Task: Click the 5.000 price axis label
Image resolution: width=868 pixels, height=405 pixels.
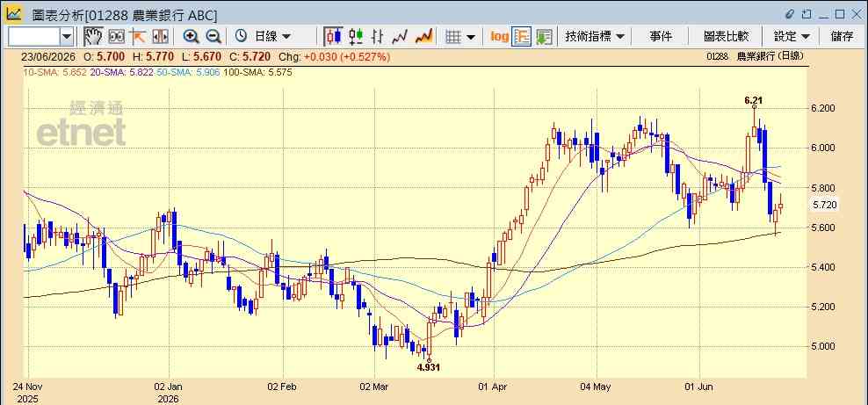Action: tap(823, 347)
